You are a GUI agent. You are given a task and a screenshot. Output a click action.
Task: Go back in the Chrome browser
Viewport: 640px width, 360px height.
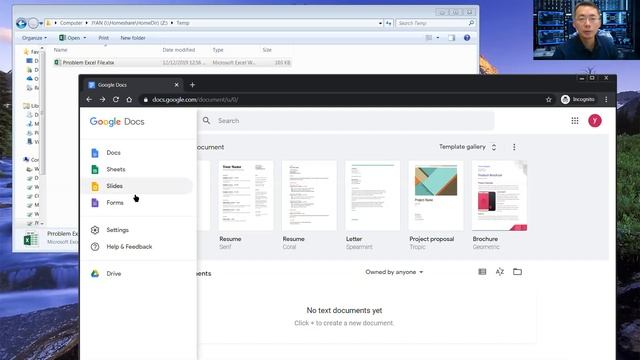[89, 100]
